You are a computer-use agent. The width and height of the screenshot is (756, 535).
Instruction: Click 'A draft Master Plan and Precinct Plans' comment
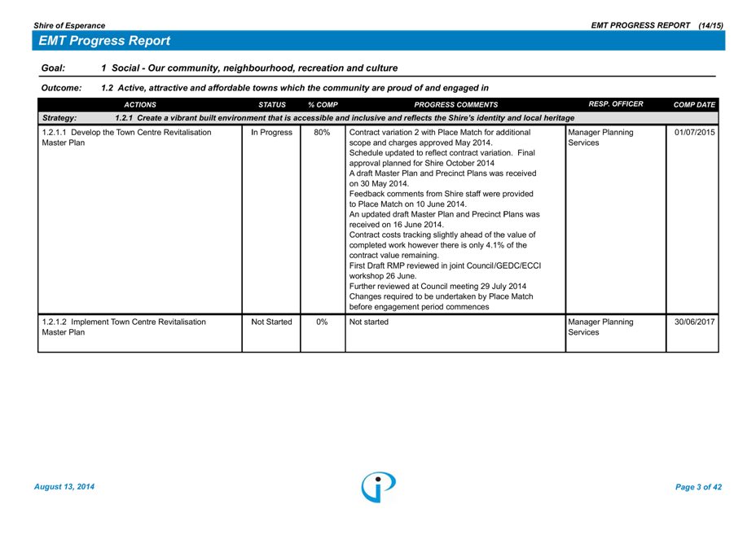[x=442, y=178]
